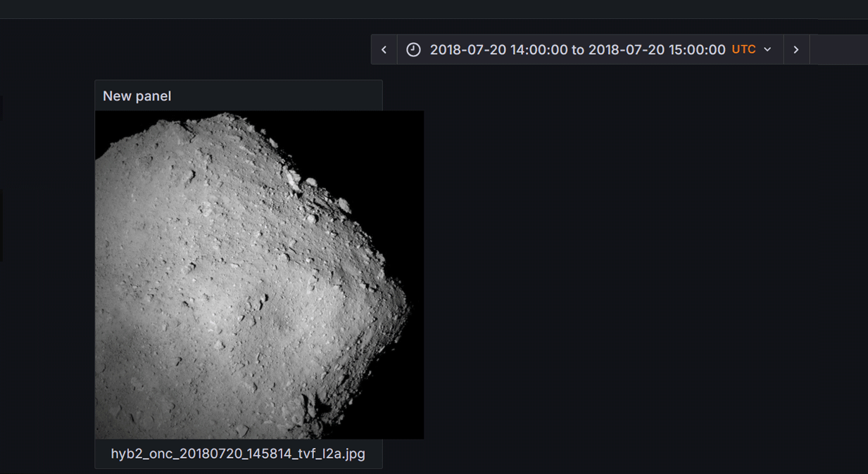Click the blank button right of forward chevron

[838, 50]
